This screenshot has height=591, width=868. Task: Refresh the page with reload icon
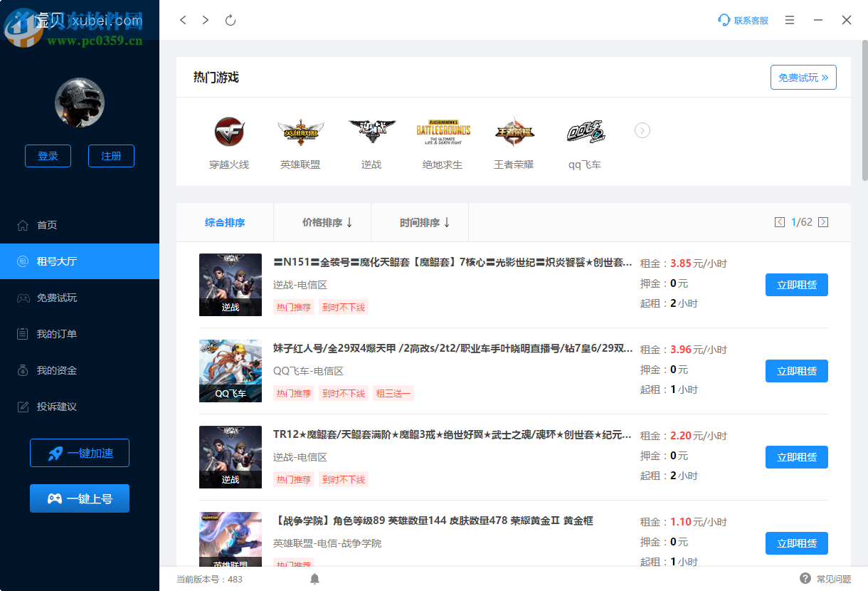(x=230, y=20)
